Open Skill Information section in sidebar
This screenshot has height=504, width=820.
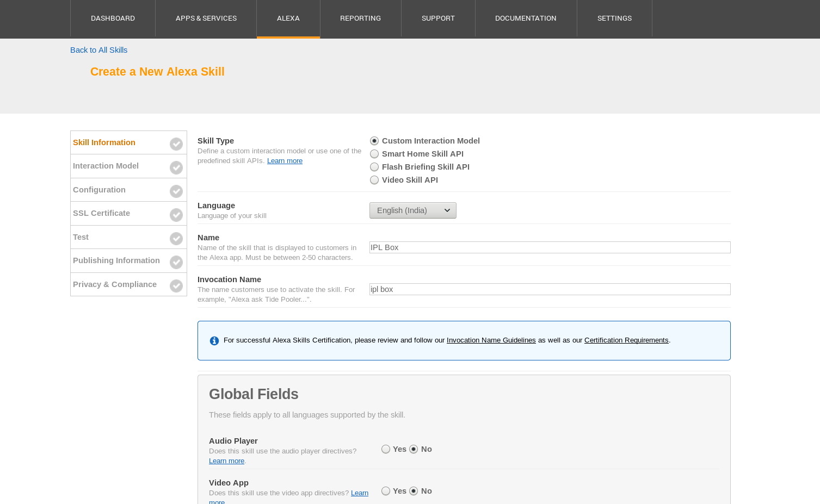(128, 142)
